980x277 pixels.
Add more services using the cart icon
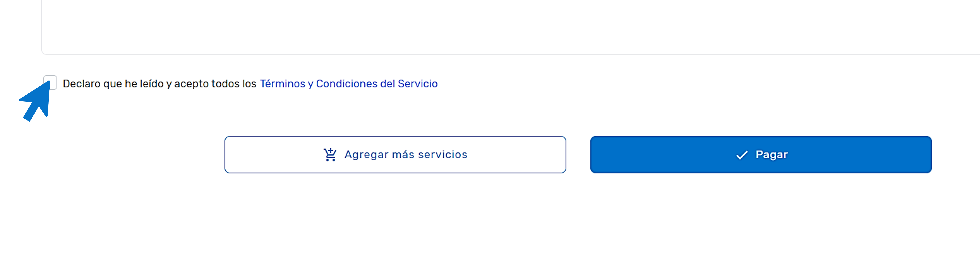[330, 155]
